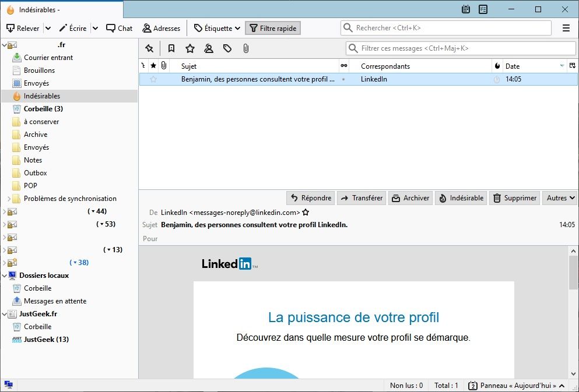
Task: Toggle the tags quick filter icon
Action: coord(227,48)
